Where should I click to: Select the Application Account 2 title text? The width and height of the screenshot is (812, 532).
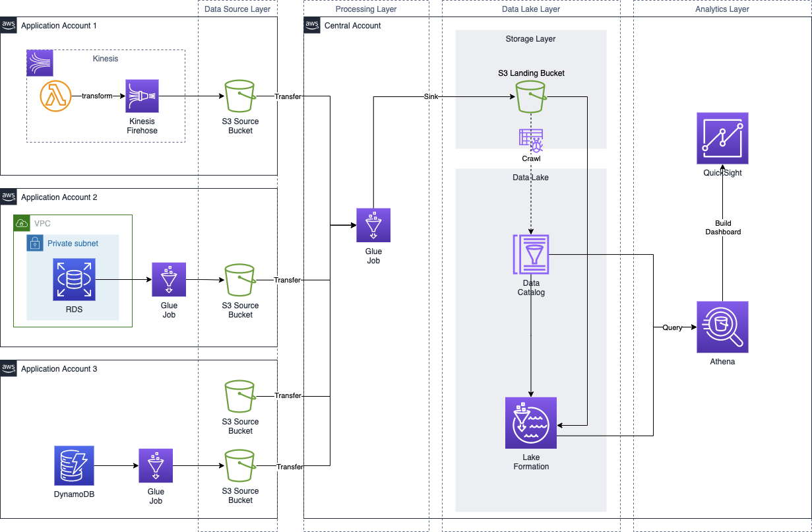59,197
